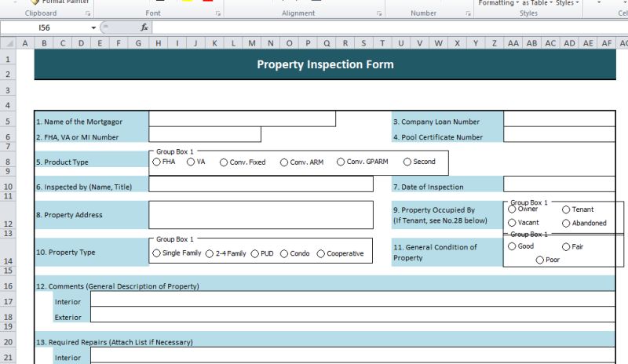This screenshot has width=628, height=364.
Task: Select 2-4 Family property type
Action: pos(210,253)
